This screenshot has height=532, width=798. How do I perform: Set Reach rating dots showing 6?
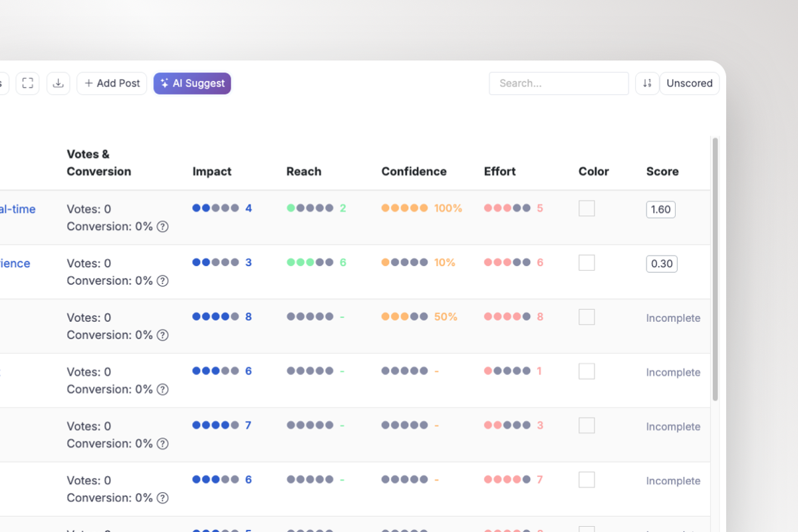click(310, 263)
